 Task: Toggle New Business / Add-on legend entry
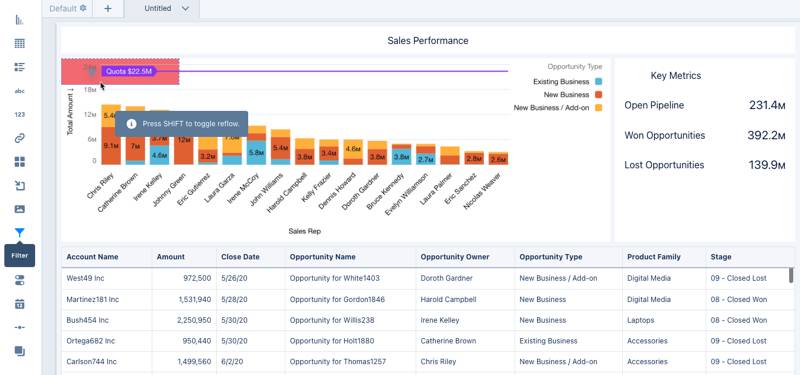(558, 108)
